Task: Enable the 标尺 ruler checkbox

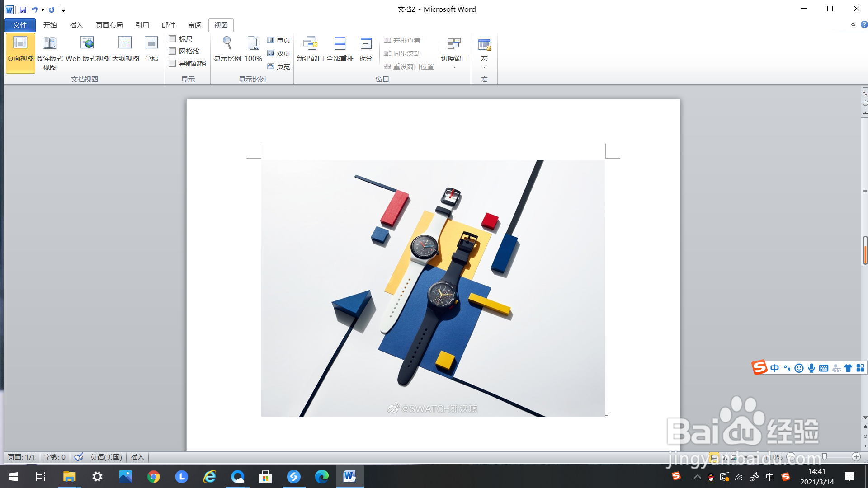Action: click(x=172, y=39)
